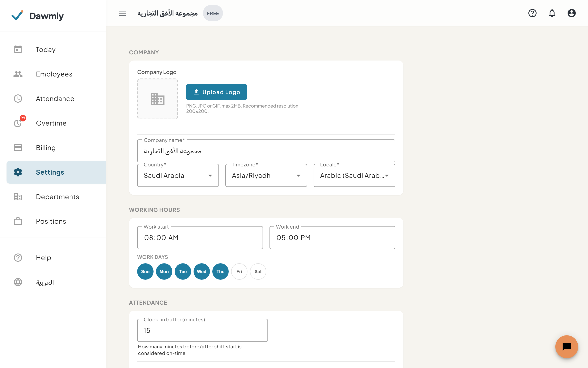Click Upload Logo button
This screenshot has height=368, width=588.
click(x=216, y=92)
